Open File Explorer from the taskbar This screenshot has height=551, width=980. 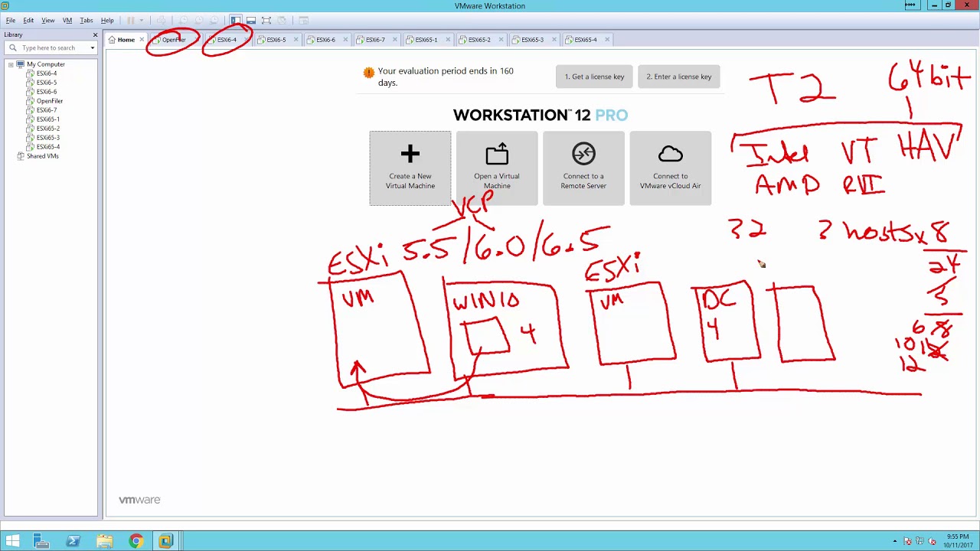click(x=104, y=541)
